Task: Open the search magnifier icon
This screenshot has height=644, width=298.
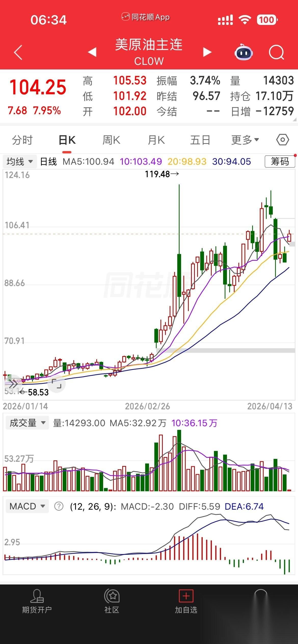Action: 277,52
